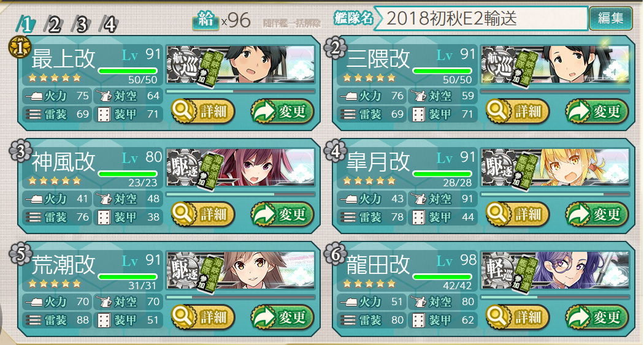The width and height of the screenshot is (644, 345).
Task: Click the flagship number 1 badge
Action: 19,48
